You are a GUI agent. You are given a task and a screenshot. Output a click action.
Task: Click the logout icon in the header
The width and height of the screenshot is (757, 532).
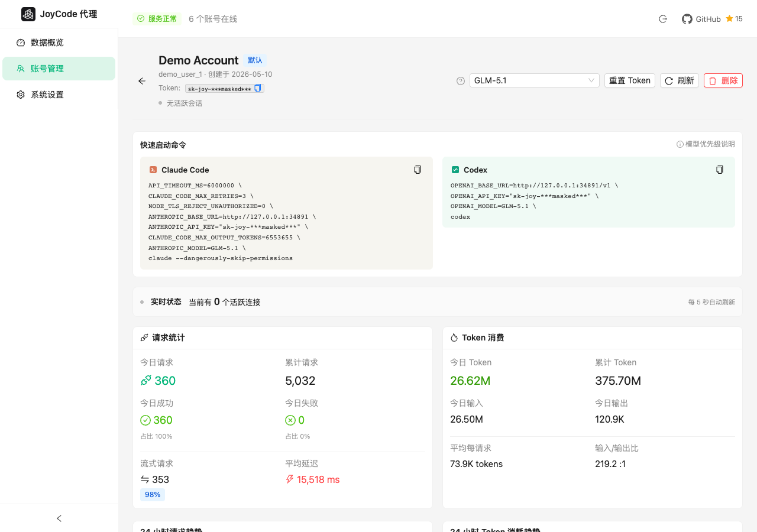(x=663, y=19)
